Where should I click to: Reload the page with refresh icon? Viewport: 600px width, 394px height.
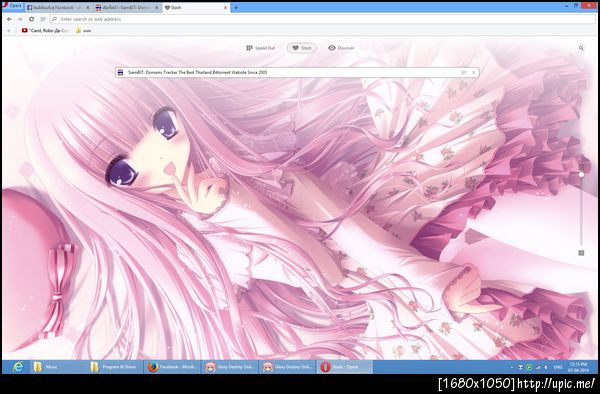pyautogui.click(x=31, y=19)
